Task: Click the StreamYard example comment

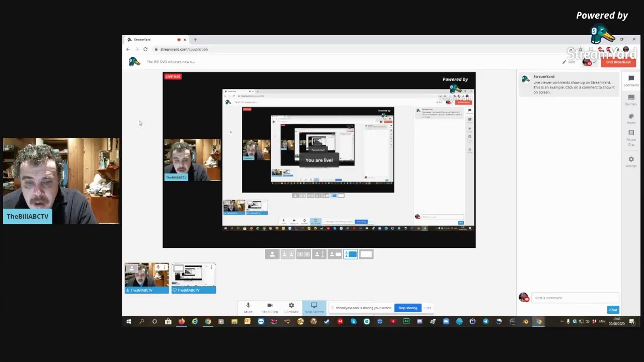Action: point(569,84)
